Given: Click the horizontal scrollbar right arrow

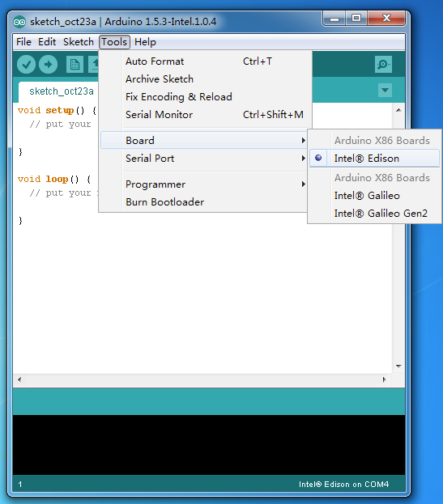Looking at the screenshot, I should (384, 379).
